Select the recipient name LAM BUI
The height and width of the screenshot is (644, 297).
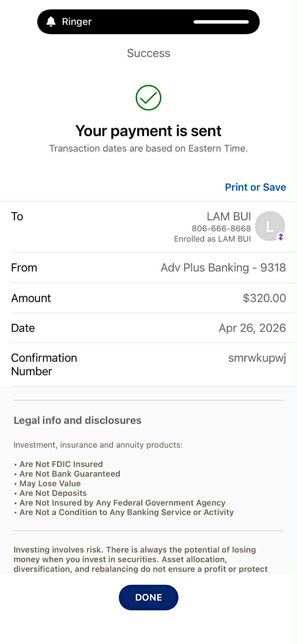pos(229,216)
